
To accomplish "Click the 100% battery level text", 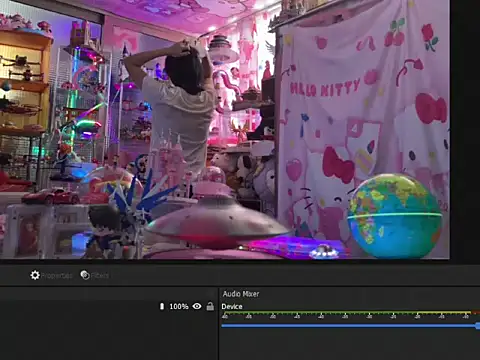I will [179, 306].
